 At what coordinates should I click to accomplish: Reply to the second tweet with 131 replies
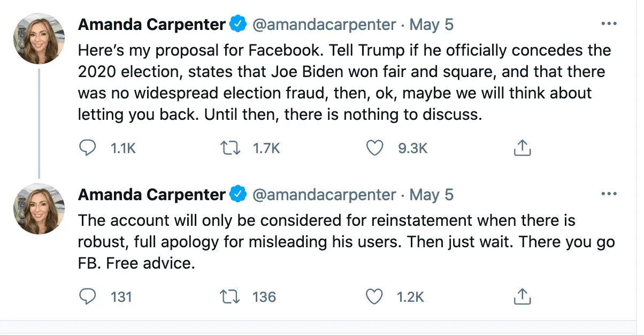[x=87, y=296]
